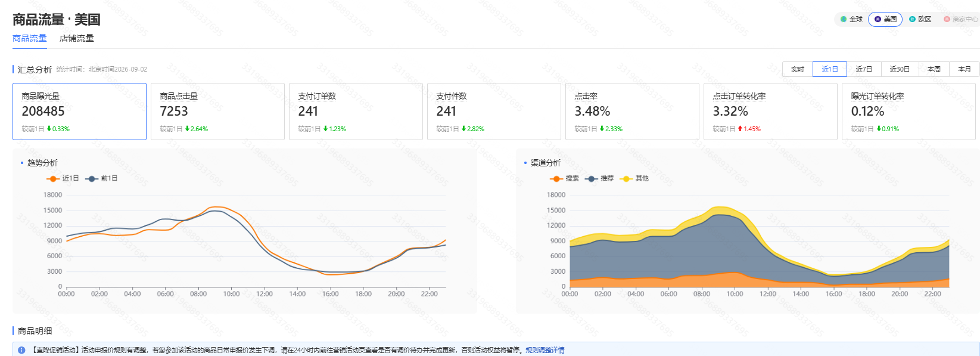Click the blue info icon in the 直降促销活动 notice
Screen dimensions: 980x356
[x=21, y=350]
